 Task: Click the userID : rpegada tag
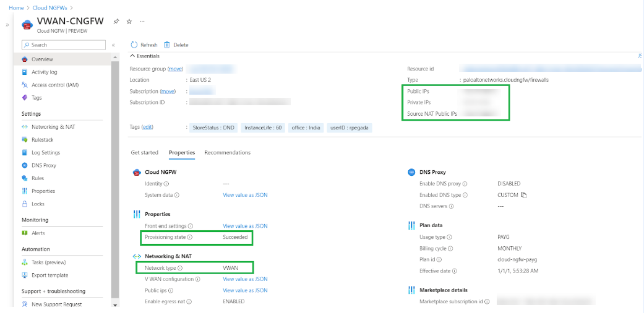click(x=350, y=128)
